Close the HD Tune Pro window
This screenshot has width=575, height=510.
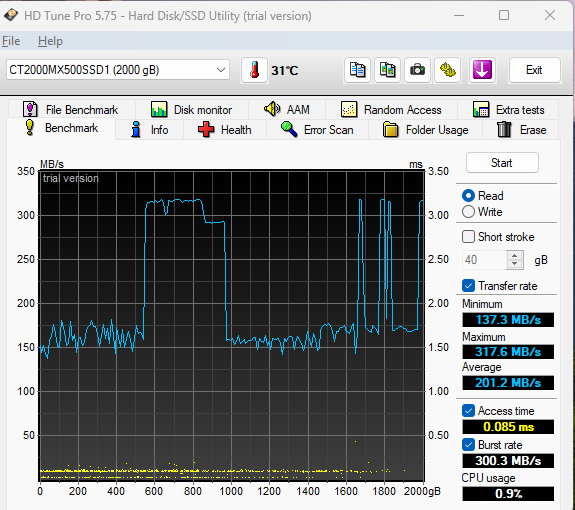click(550, 15)
